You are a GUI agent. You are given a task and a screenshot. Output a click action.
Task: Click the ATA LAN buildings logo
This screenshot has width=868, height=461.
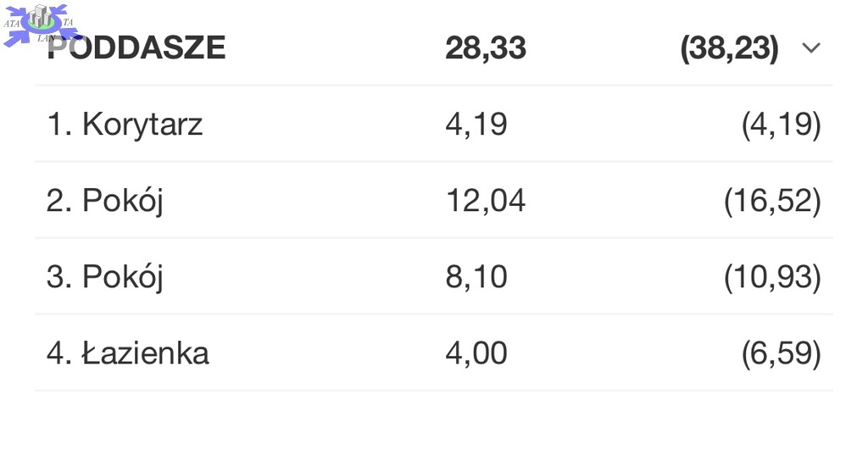[x=40, y=19]
